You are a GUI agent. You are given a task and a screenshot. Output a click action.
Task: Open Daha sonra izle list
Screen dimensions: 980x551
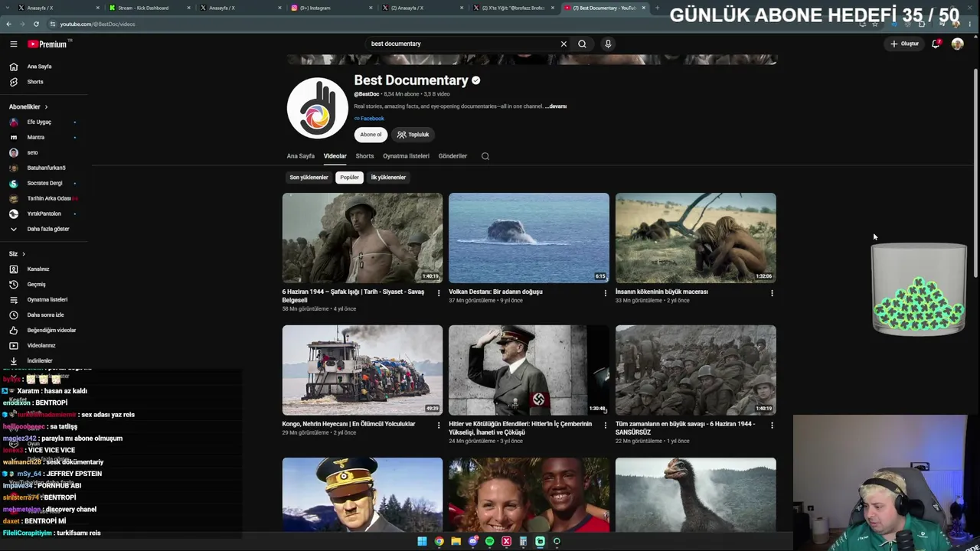44,315
